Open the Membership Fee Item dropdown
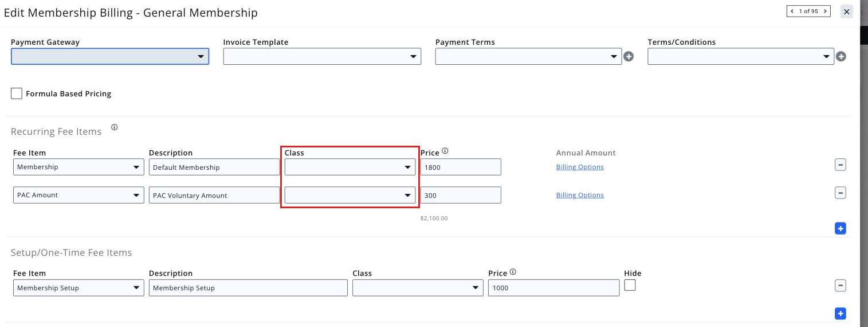Image resolution: width=868 pixels, height=327 pixels. pos(78,167)
